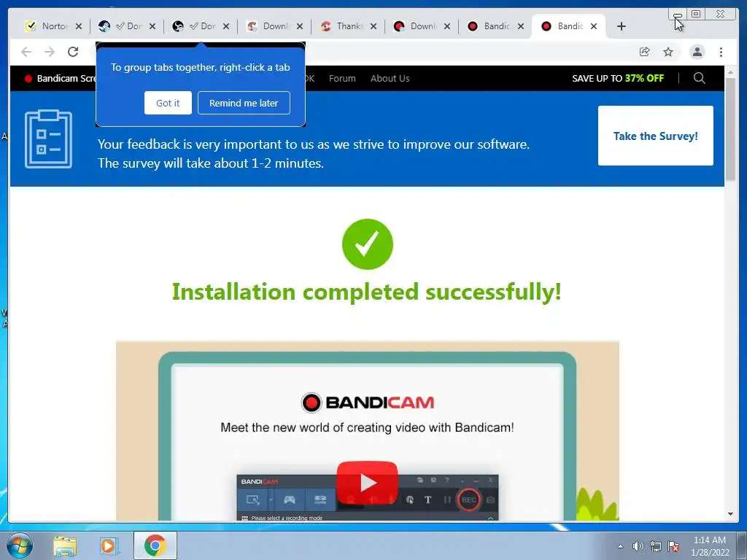Click the scrollbar up arrow
Viewport: 747px width, 560px height.
click(730, 72)
